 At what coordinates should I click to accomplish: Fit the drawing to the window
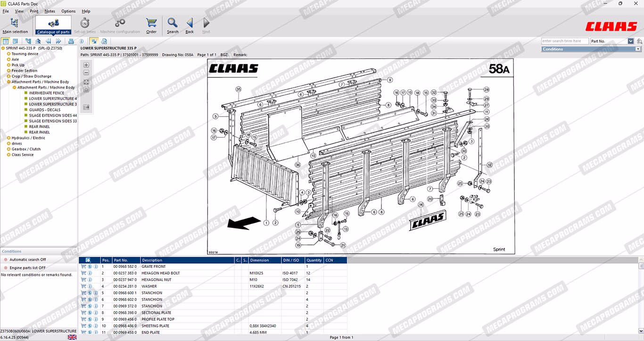tap(86, 82)
